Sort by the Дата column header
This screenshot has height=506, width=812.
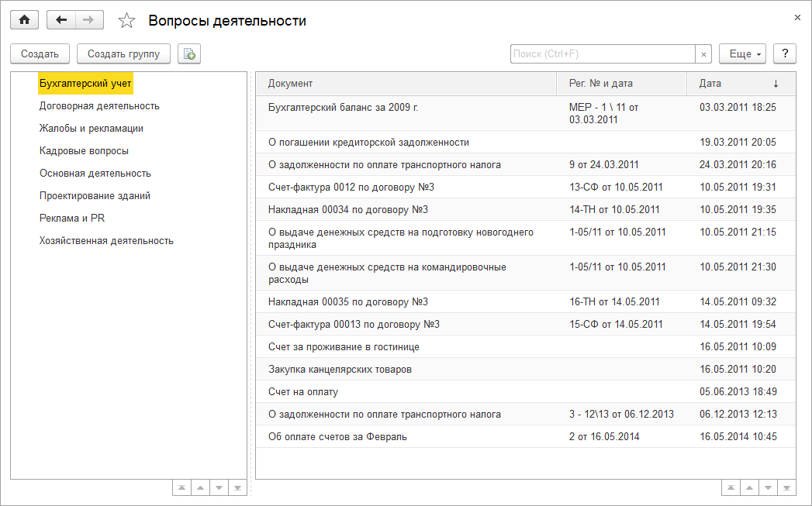coord(741,84)
